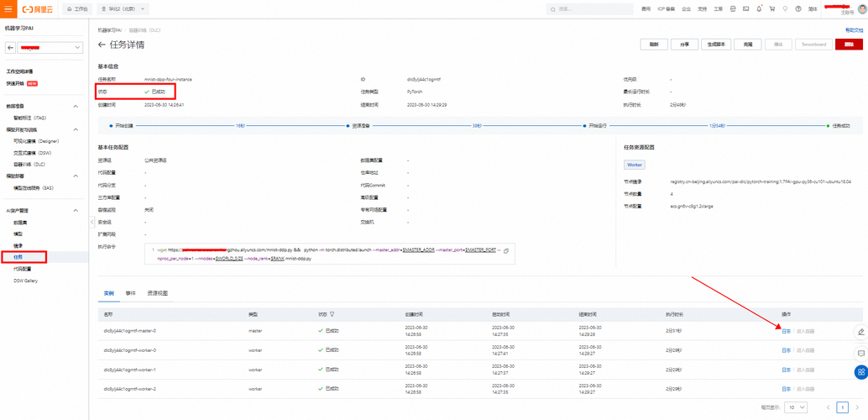Click the Alibaba Cloud (阿里云) logo
This screenshot has width=868, height=420.
tap(38, 9)
